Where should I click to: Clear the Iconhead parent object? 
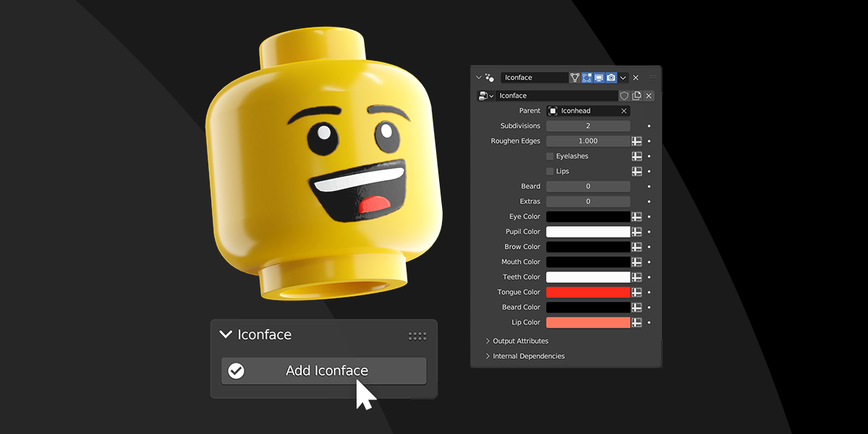coord(624,111)
